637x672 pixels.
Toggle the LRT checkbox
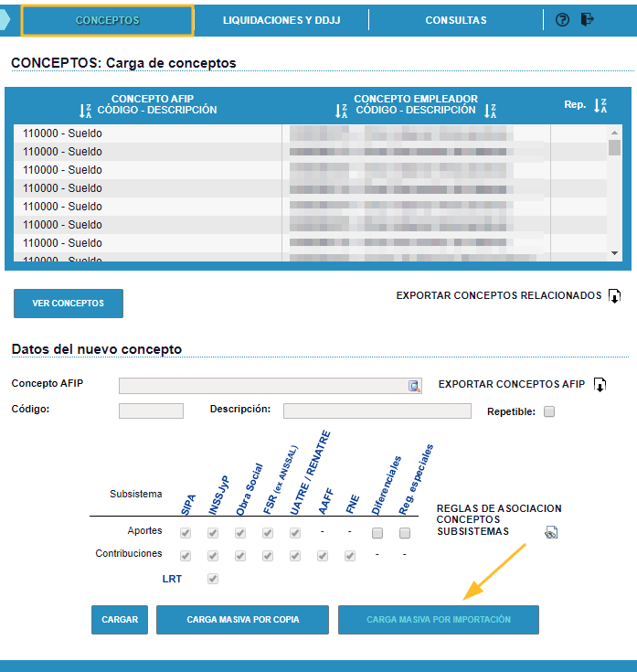(x=213, y=579)
